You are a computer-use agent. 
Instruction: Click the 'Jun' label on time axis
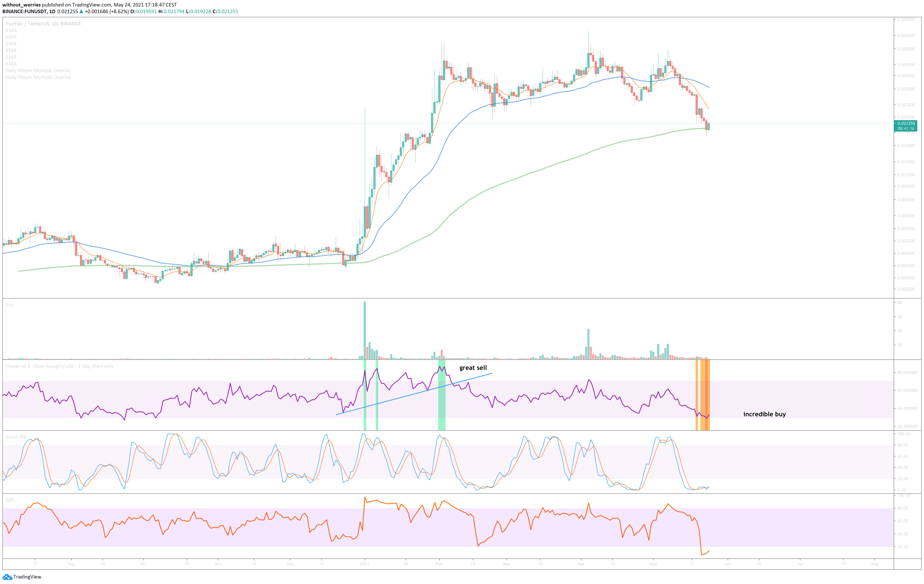tap(728, 564)
